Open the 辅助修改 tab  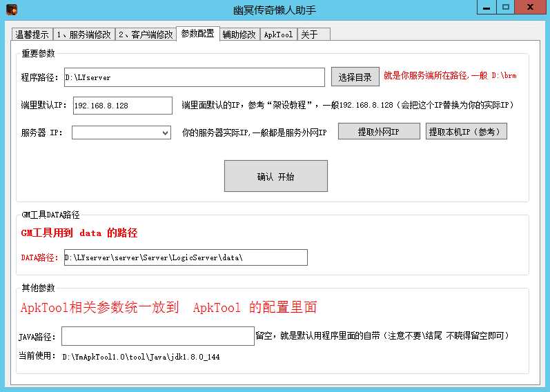pyautogui.click(x=239, y=35)
